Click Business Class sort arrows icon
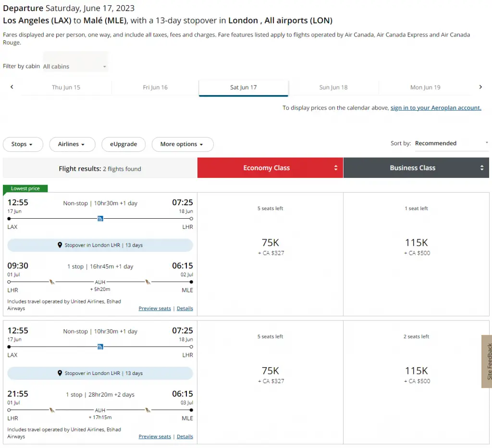Viewport: 492px width, 448px height. click(x=481, y=168)
